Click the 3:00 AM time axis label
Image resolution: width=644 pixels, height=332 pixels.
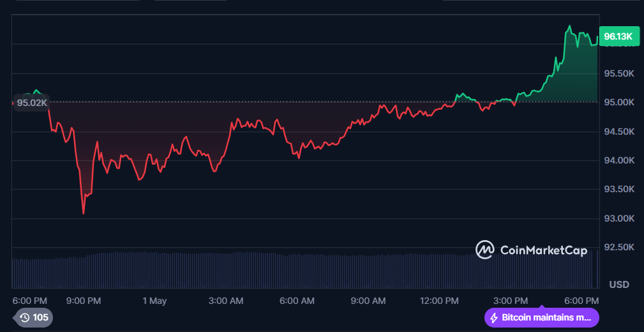(226, 301)
